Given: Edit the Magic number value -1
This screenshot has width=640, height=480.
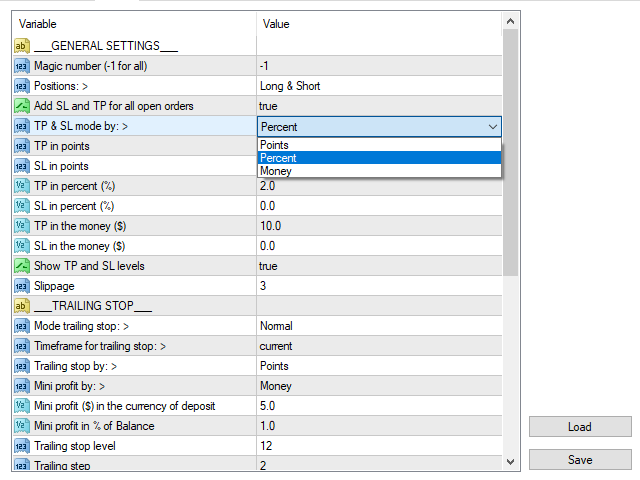Looking at the screenshot, I should coord(379,66).
